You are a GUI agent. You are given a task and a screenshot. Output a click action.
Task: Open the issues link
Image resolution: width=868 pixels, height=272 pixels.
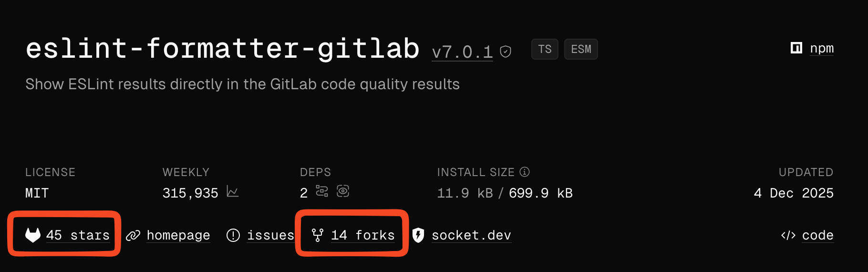[270, 235]
